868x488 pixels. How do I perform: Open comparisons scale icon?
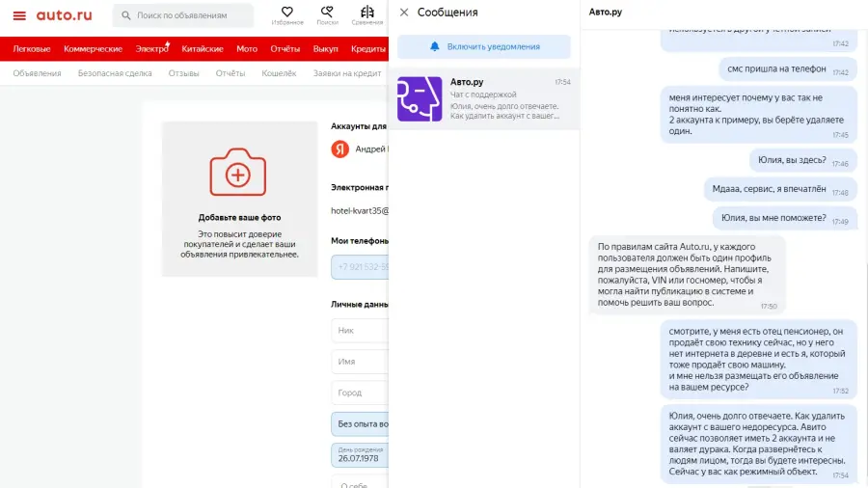click(367, 12)
